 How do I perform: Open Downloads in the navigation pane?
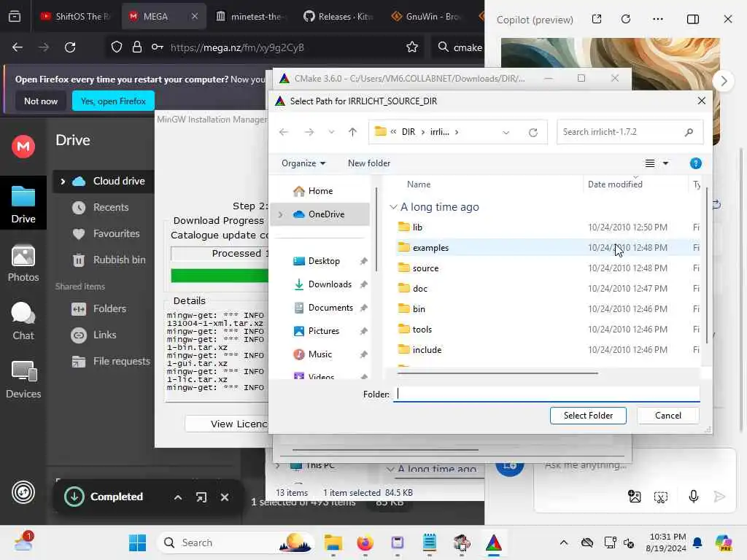[329, 284]
